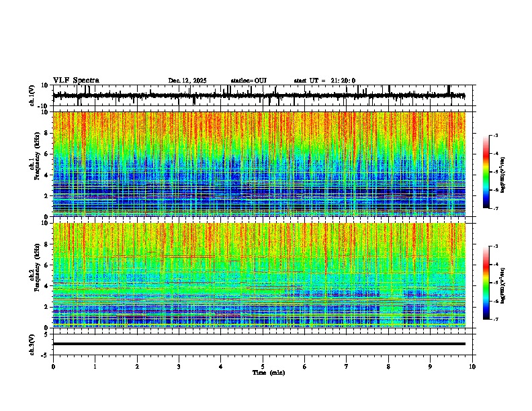The height and width of the screenshot is (411, 532).
Task: Click the time axis tick label '2'
Action: click(137, 367)
